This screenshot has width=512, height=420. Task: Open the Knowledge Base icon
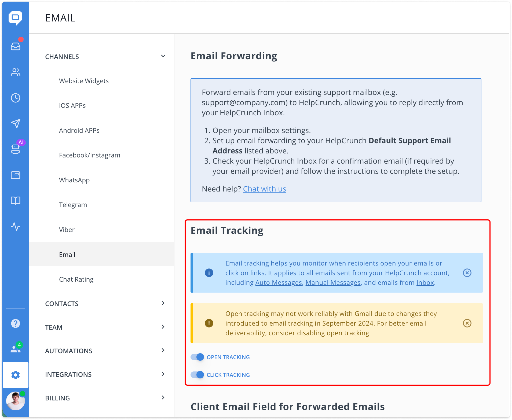16,201
